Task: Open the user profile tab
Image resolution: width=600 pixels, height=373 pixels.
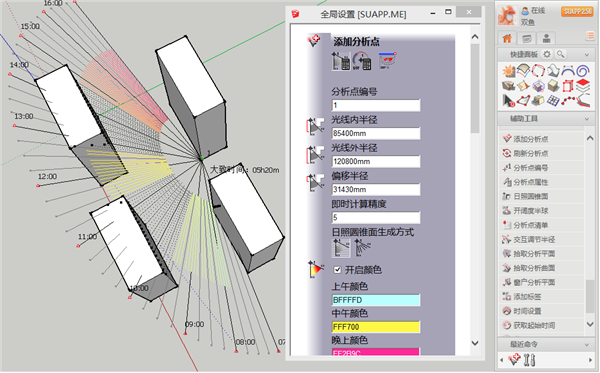Action: (546, 38)
